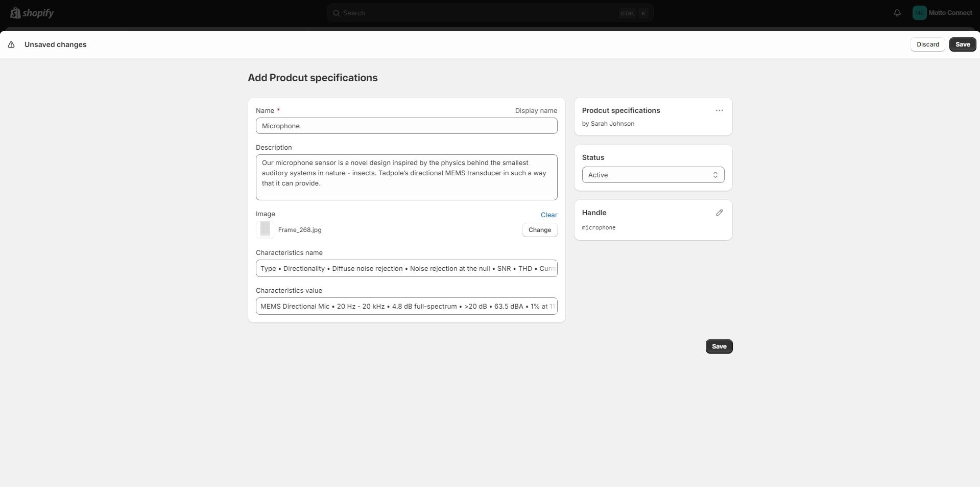The height and width of the screenshot is (487, 980).
Task: Open the notifications bell
Action: (x=897, y=13)
